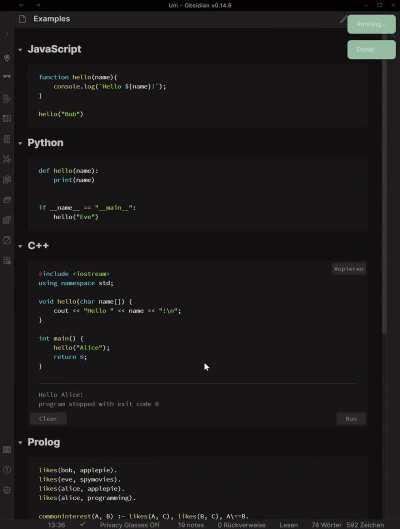Click 19 notes in status bar
The image size is (400, 529).
pyautogui.click(x=191, y=525)
